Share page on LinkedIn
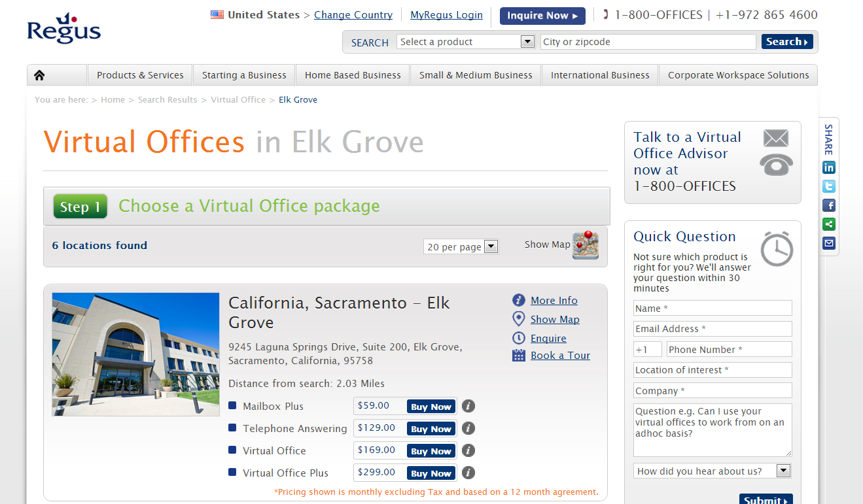The width and height of the screenshot is (863, 504). 829,167
